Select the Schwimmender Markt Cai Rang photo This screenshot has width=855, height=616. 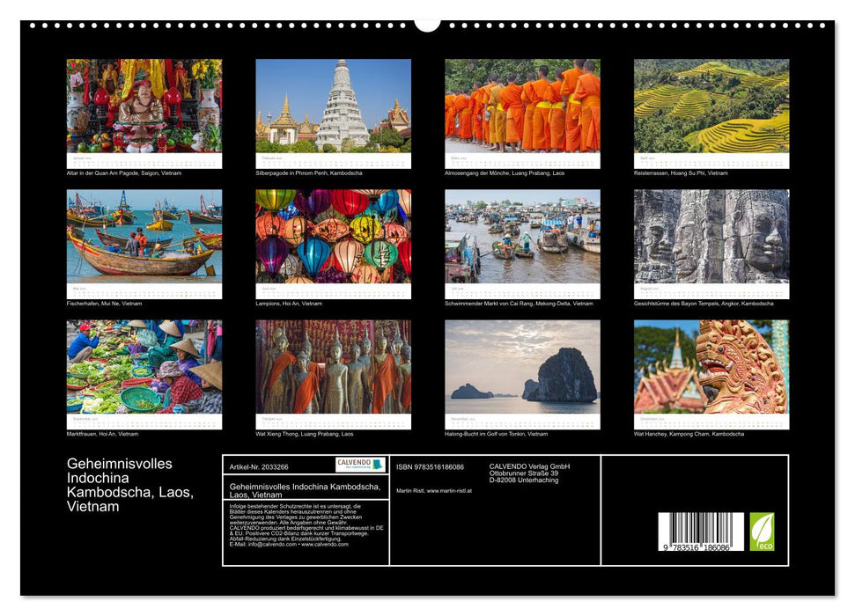522,236
